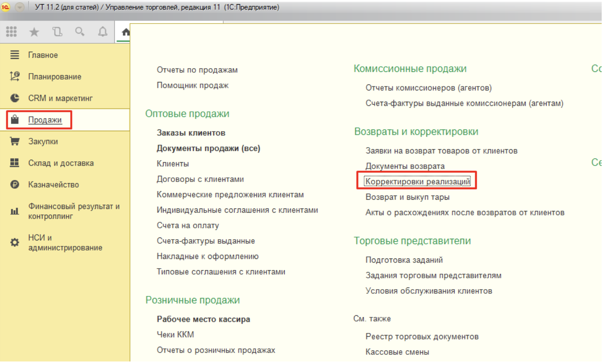
Task: Expand the title bar dropdown arrow
Action: click(19, 7)
